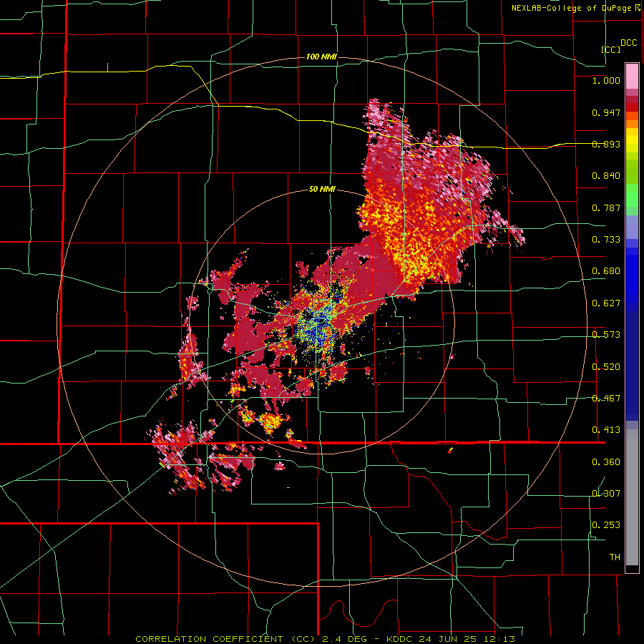This screenshot has width=644, height=644.
Task: Pick the gray colorbar segment near 0.307
Action: point(632,497)
